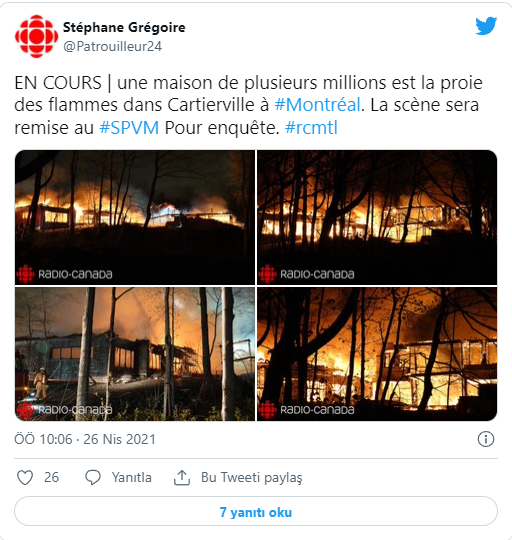Click the 7 yanıtı oku button

[x=256, y=511]
